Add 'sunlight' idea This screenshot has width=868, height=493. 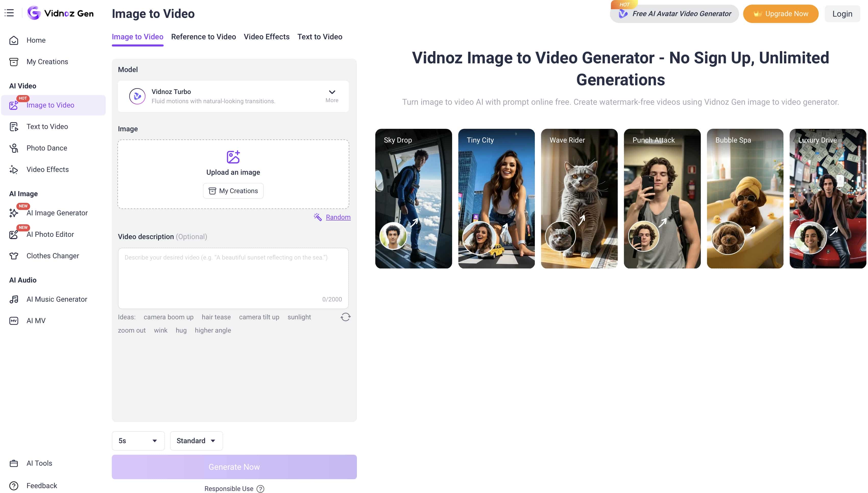tap(299, 317)
